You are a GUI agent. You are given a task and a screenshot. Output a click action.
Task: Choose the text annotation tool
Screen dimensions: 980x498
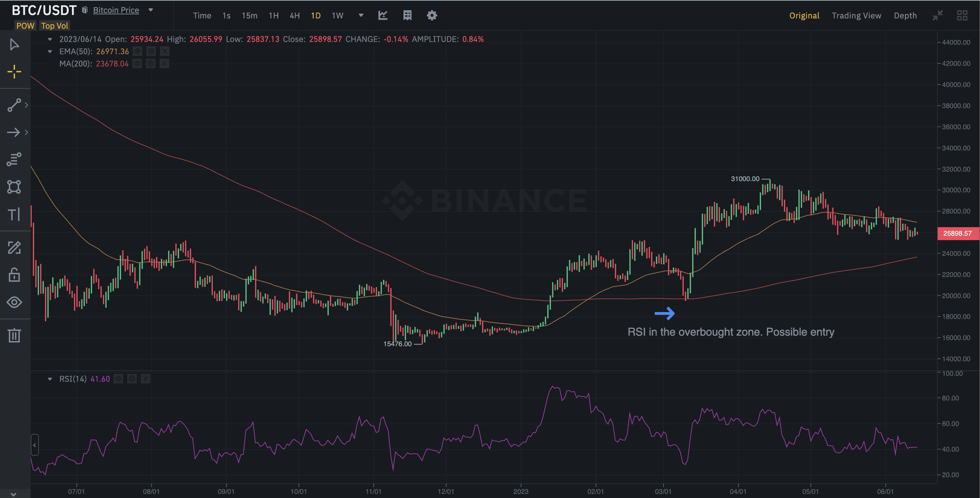click(14, 215)
